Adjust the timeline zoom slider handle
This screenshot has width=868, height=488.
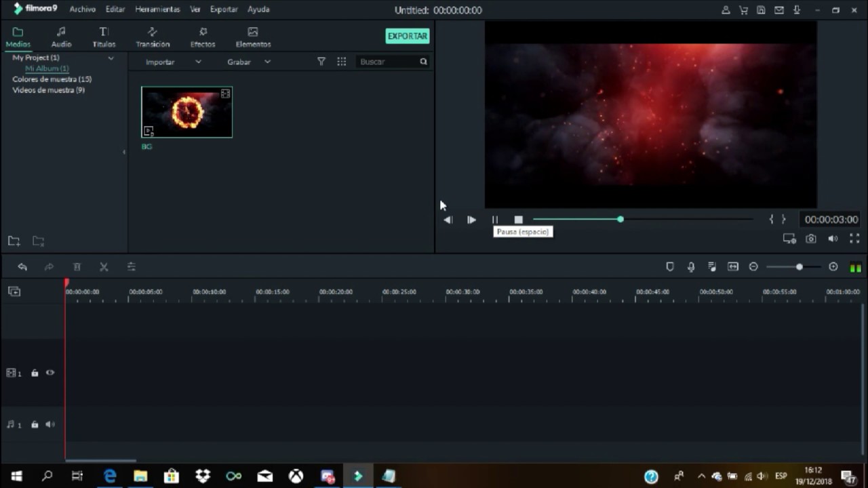pos(800,267)
